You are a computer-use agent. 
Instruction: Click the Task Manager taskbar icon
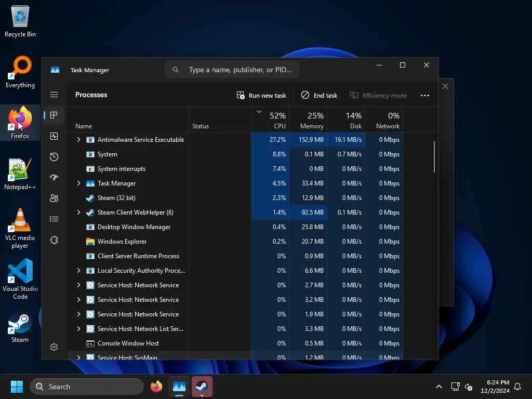point(179,387)
